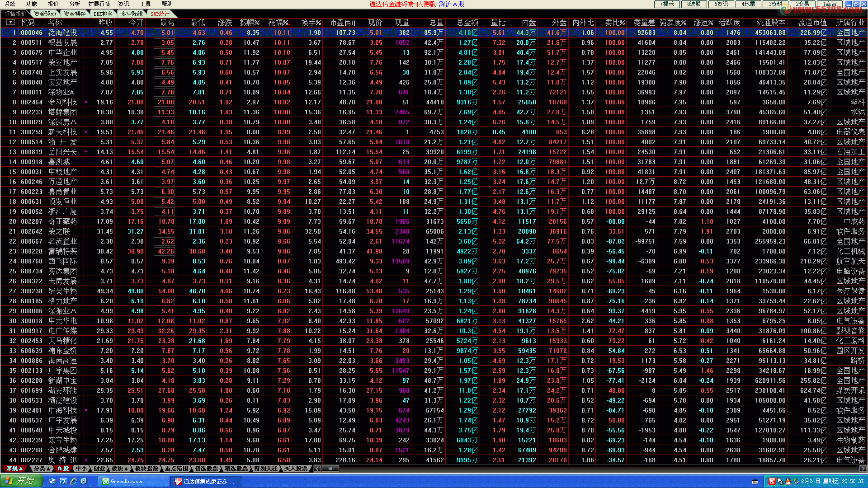Sort by the 所属行业 column header

coord(850,22)
